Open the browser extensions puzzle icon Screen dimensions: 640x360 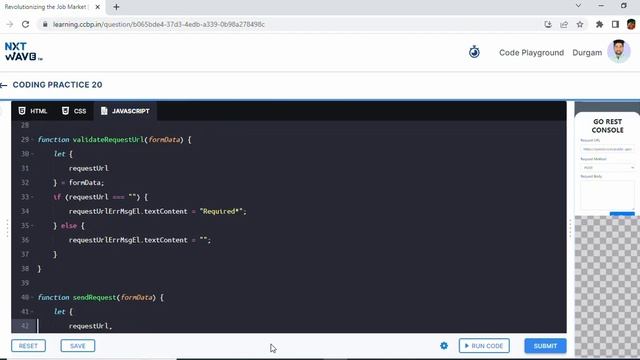599,24
